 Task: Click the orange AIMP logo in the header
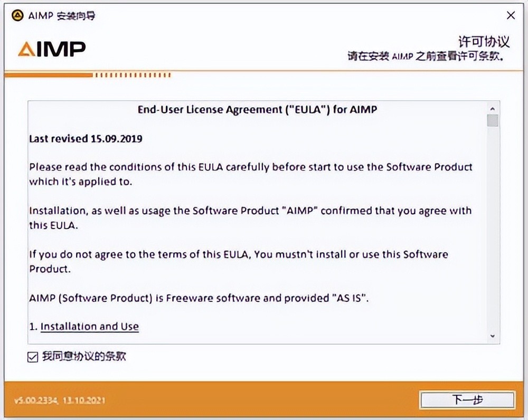(52, 49)
